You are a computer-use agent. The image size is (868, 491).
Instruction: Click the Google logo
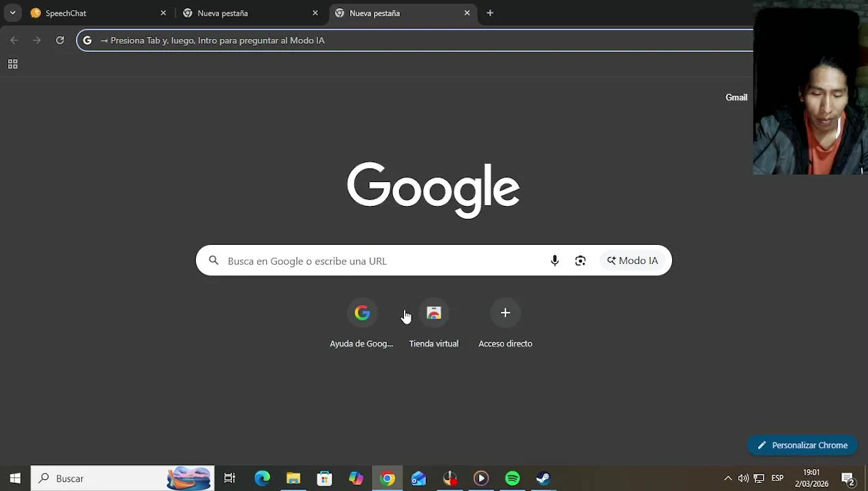point(433,190)
